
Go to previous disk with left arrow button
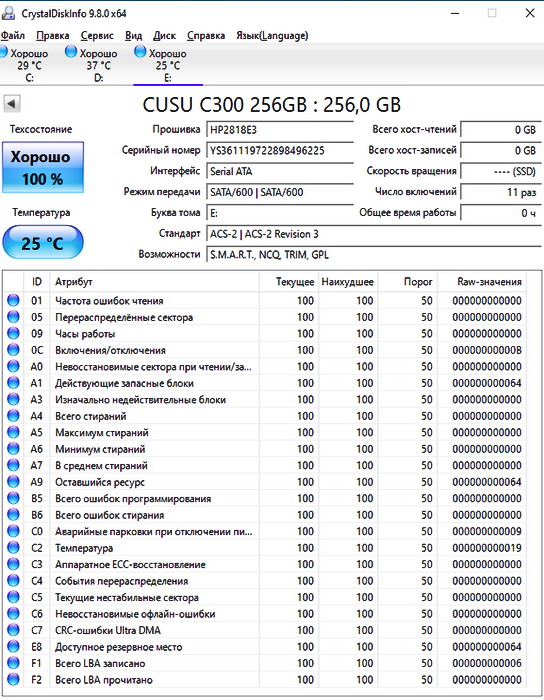12,104
